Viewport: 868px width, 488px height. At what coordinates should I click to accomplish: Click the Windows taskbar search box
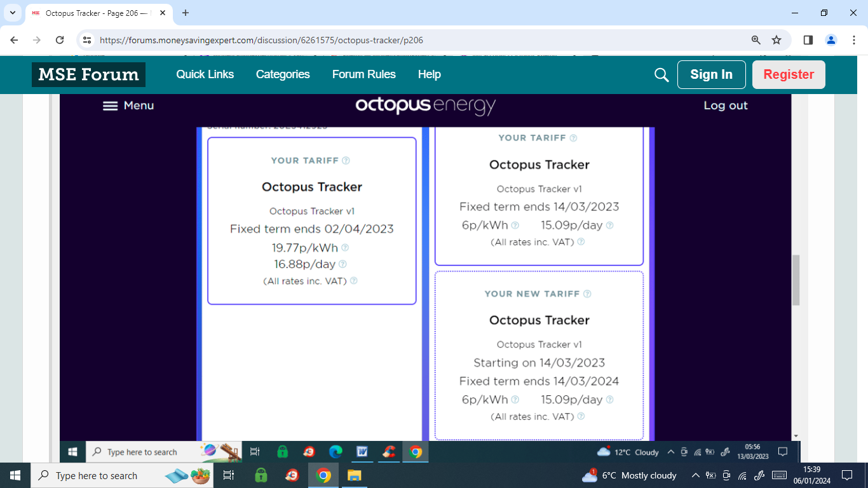(x=123, y=475)
